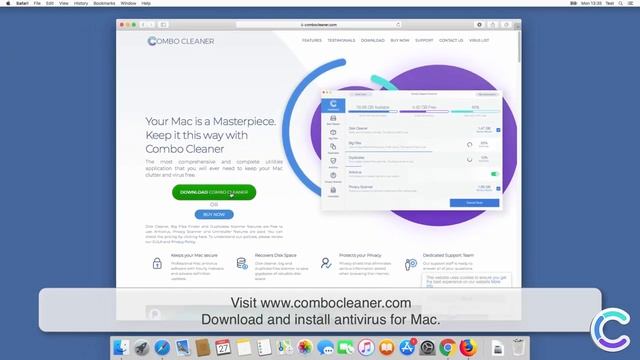
Task: Open Reminders list icon in dock
Action: [x=264, y=348]
